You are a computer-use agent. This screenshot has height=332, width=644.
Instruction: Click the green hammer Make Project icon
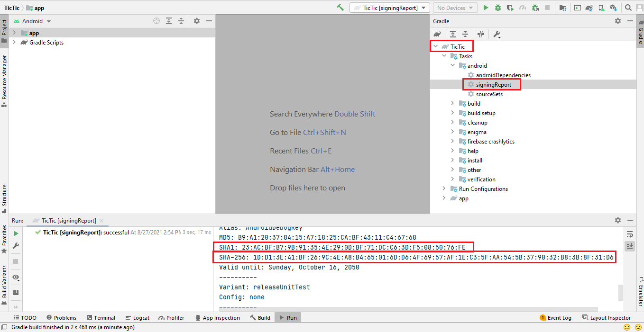(340, 8)
